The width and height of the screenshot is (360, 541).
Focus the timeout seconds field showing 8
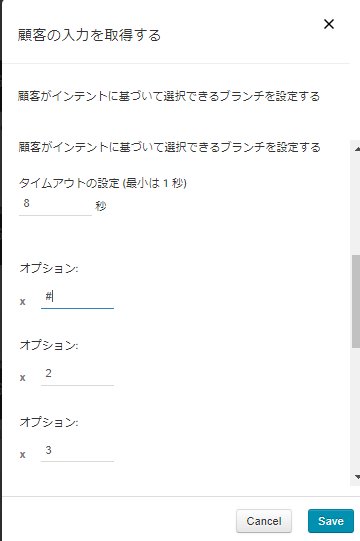point(55,204)
